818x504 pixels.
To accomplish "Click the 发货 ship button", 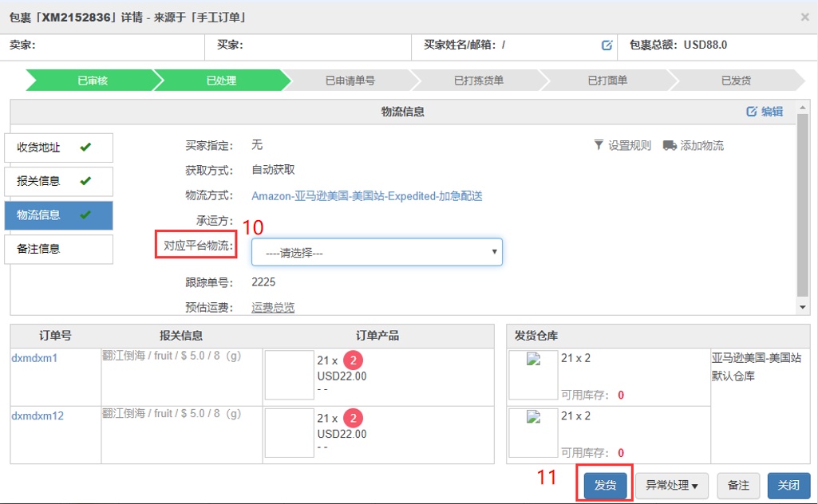I will click(605, 485).
